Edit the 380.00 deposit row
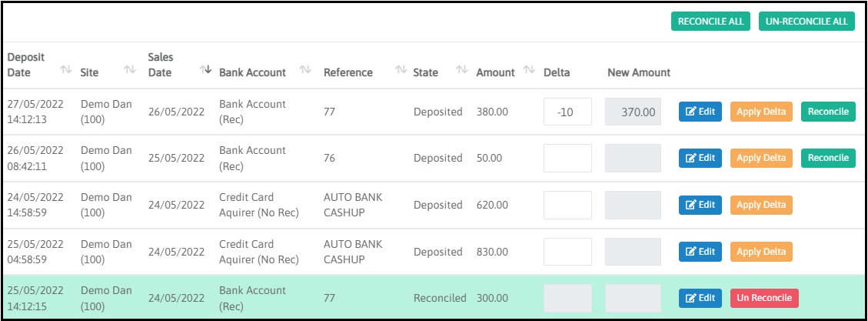Screen dimensions: 868x321 (700, 112)
